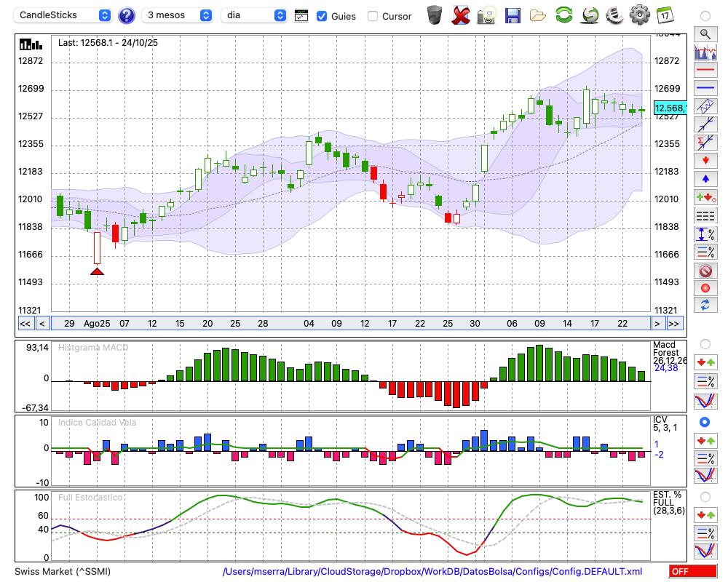This screenshot has width=728, height=582.
Task: Click the Config.DEFAULT.xml file path link
Action: tap(432, 572)
